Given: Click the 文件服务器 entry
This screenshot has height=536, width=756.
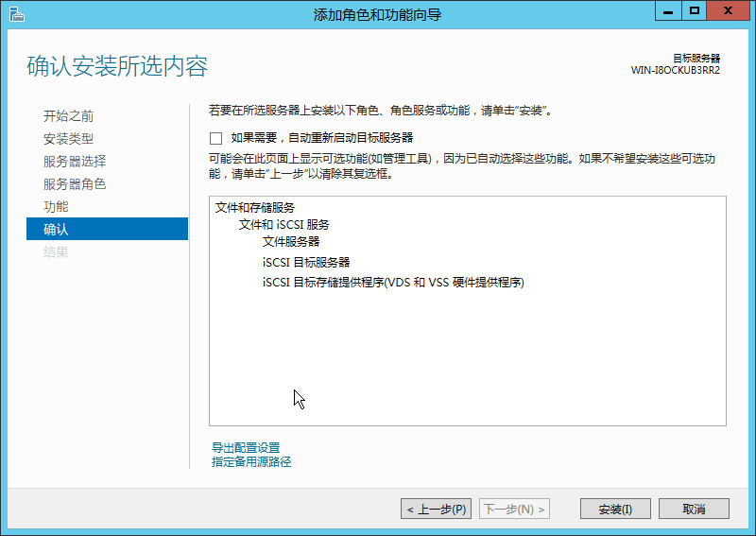Looking at the screenshot, I should (x=291, y=241).
